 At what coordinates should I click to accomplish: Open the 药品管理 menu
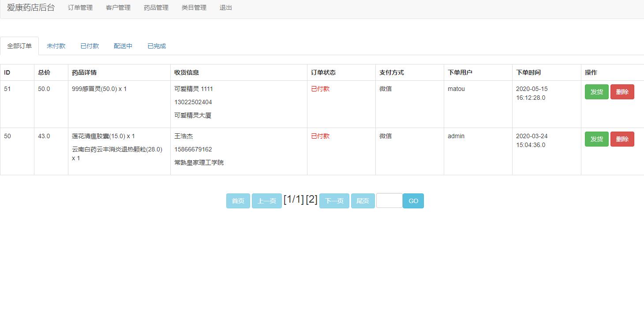(x=156, y=8)
